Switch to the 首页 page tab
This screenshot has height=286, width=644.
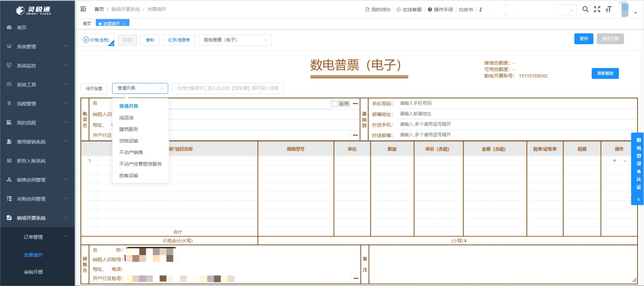[87, 23]
